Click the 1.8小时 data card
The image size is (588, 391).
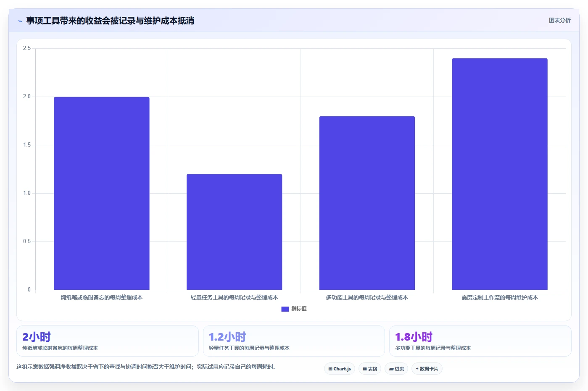point(480,341)
